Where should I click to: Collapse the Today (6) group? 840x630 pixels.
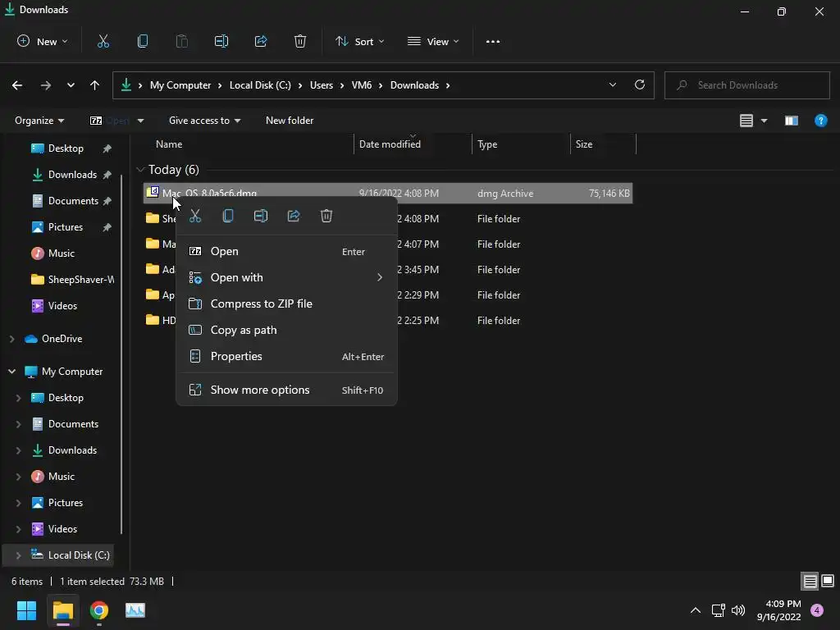point(140,170)
